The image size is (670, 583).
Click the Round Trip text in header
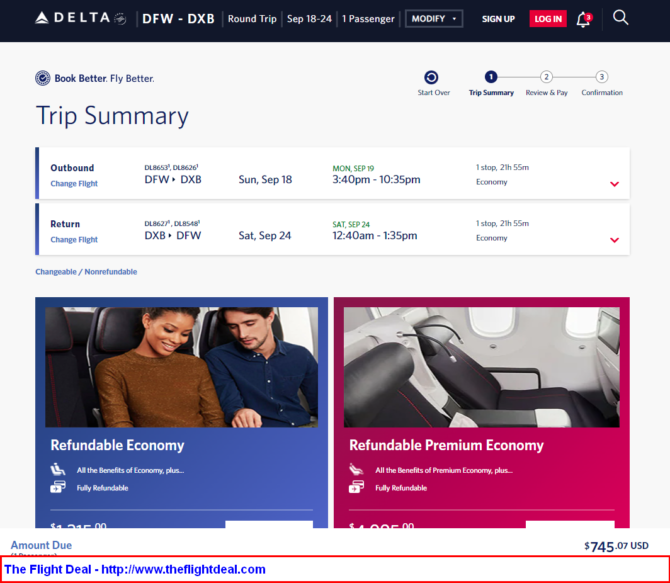click(x=252, y=19)
